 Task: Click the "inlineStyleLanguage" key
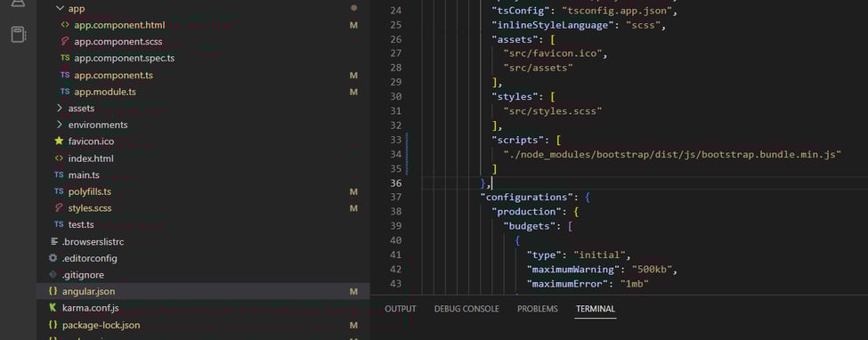click(556, 25)
